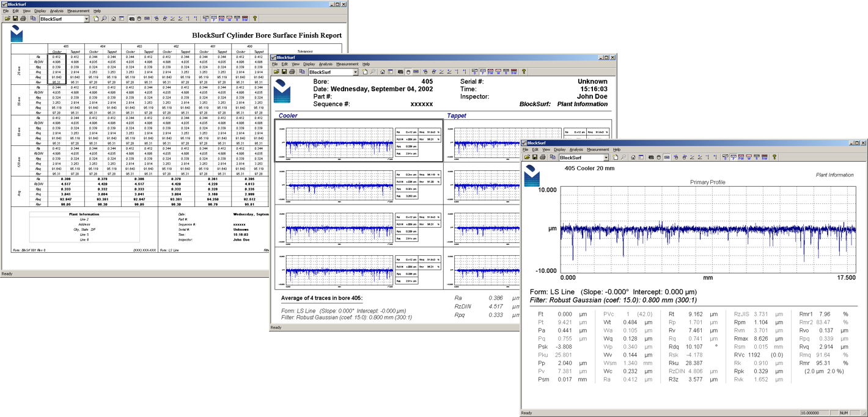New page icon in the Primary Profile window
Image resolution: width=868 pixels, height=417 pixels.
(x=616, y=158)
